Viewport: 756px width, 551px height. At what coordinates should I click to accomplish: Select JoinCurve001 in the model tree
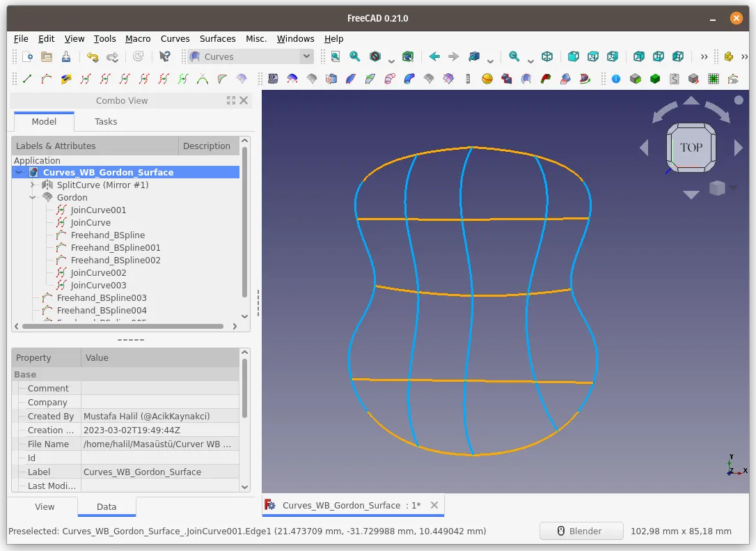coord(98,210)
